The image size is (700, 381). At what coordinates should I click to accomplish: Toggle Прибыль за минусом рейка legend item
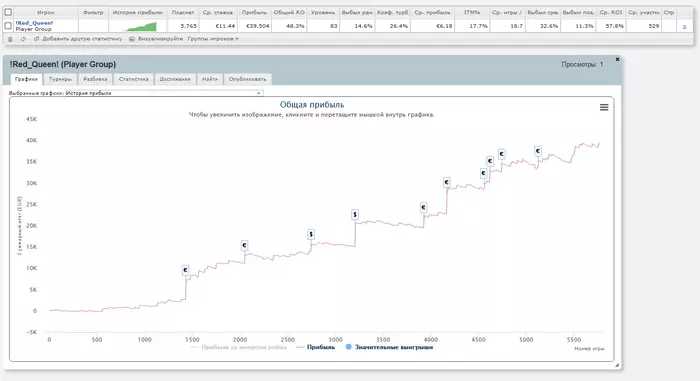coord(238,347)
